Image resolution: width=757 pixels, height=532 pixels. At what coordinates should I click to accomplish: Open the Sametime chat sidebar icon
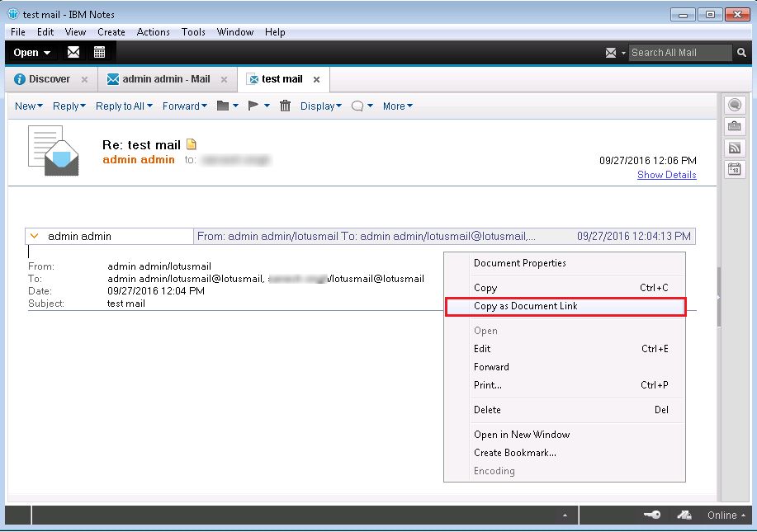point(735,105)
